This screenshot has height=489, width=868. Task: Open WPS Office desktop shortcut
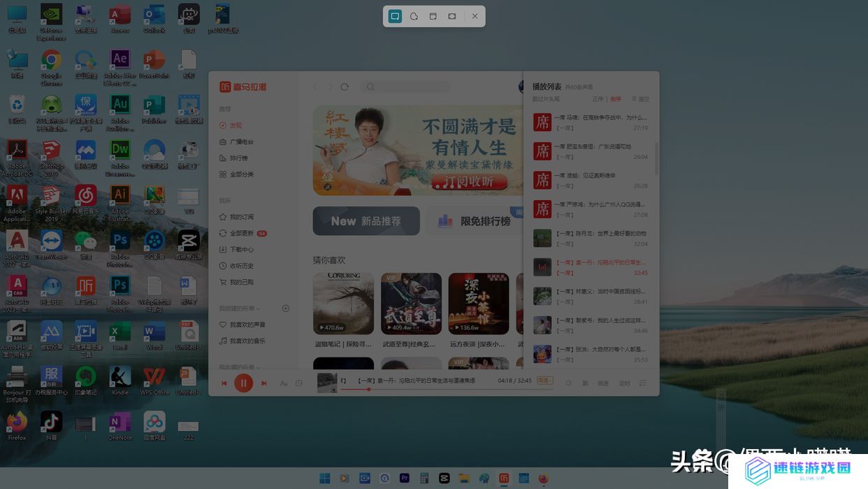coord(154,381)
